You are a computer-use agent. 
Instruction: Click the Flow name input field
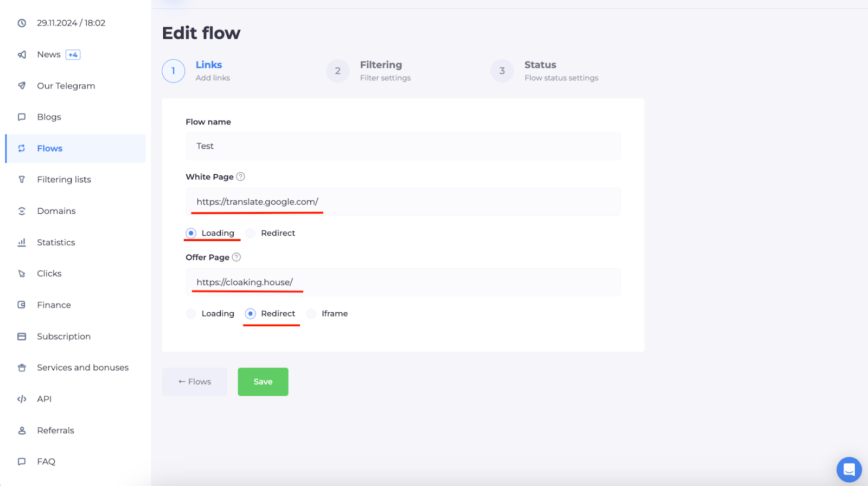[x=403, y=146]
